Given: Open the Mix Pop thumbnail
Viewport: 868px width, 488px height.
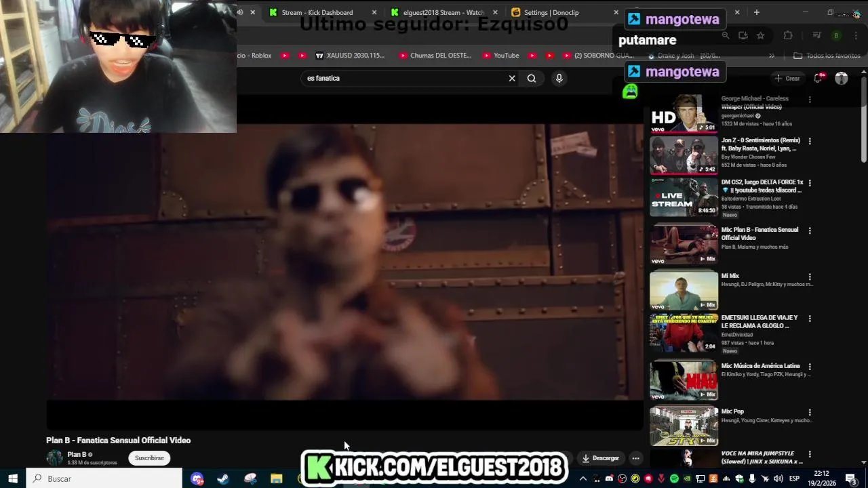Looking at the screenshot, I should click(x=684, y=426).
